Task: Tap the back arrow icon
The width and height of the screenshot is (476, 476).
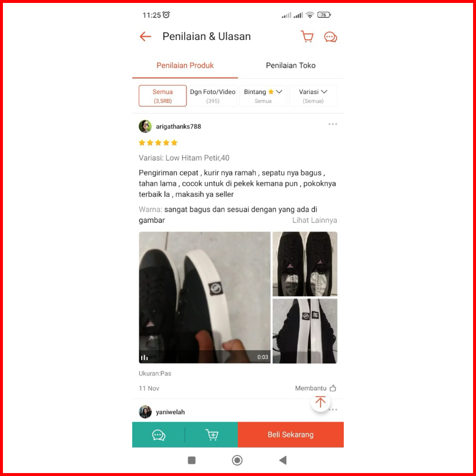Action: [145, 36]
